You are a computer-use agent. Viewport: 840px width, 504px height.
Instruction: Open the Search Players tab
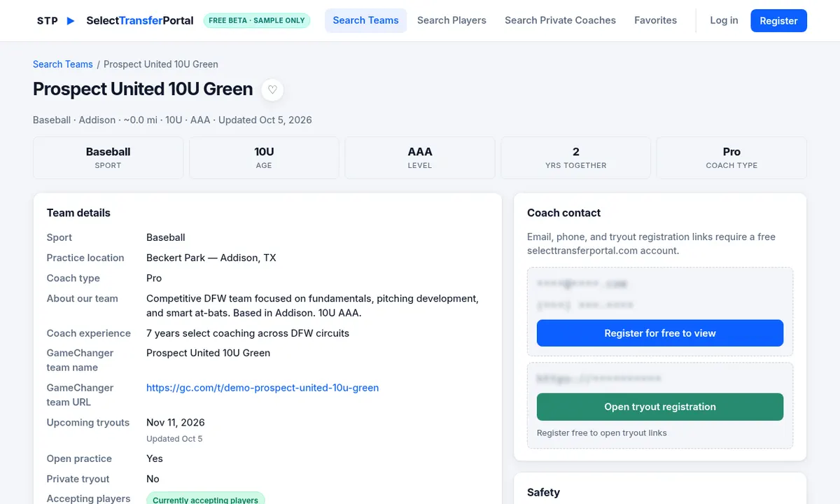(451, 20)
